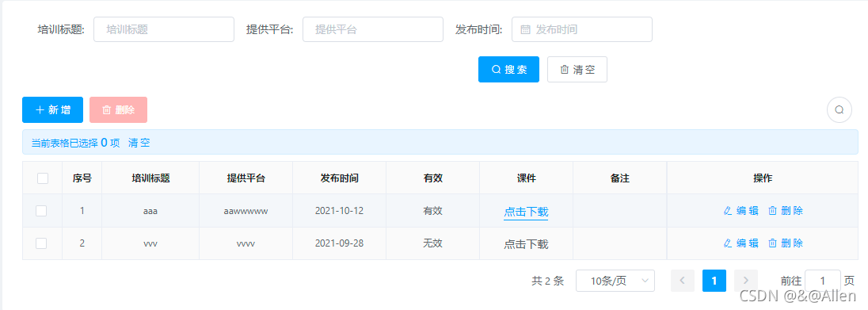
Task: Click the blue 新增 button
Action: [52, 109]
